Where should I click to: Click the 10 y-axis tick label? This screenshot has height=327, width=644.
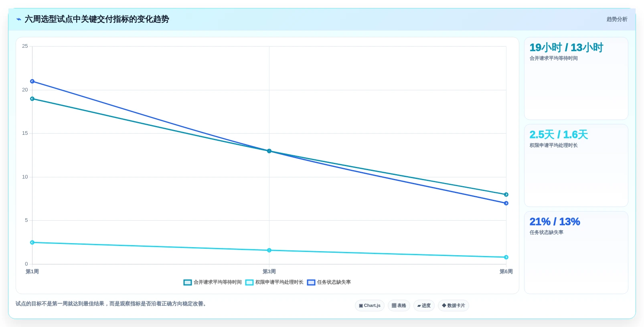coord(25,177)
